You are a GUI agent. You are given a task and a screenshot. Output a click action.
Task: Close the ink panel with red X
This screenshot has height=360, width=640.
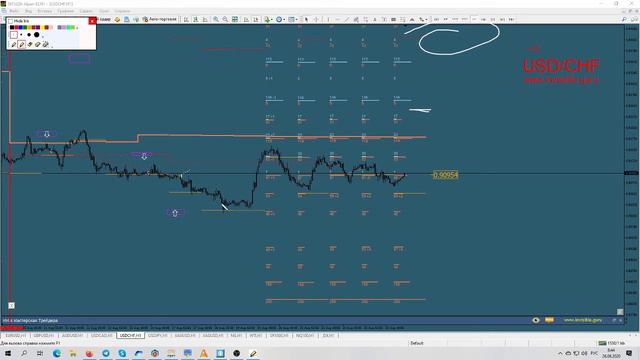coord(92,21)
